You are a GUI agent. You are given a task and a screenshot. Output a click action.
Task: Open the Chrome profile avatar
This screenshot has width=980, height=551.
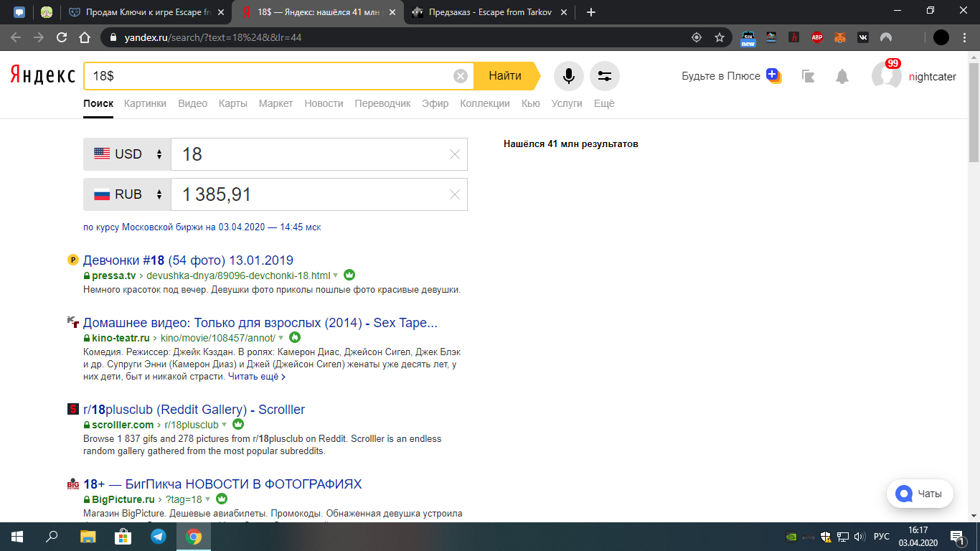[941, 37]
